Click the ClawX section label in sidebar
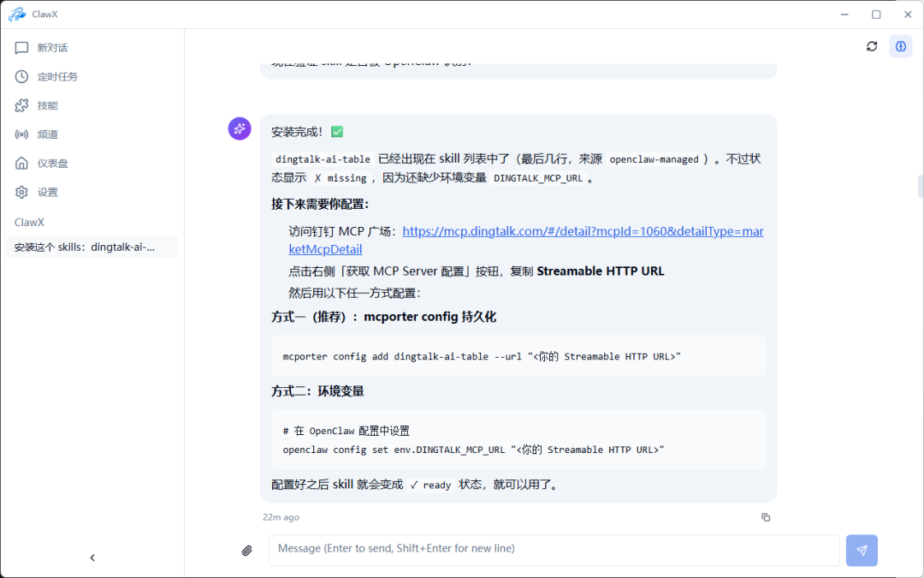 pos(29,223)
